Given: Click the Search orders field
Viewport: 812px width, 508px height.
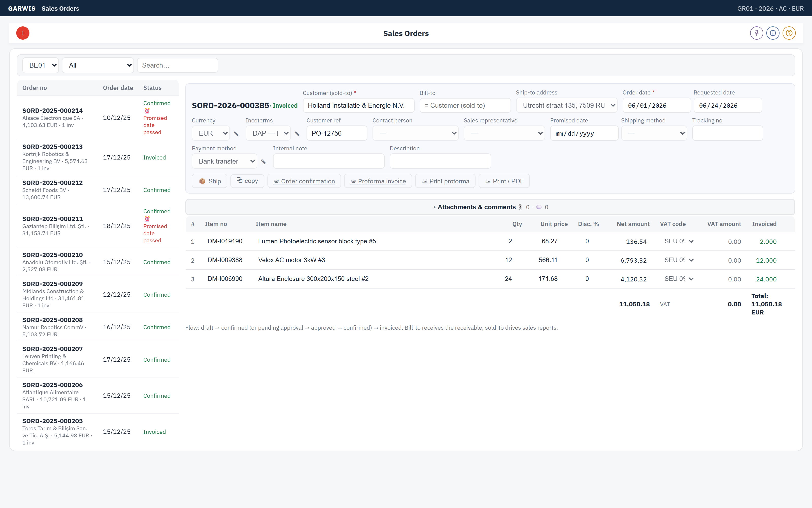Looking at the screenshot, I should pos(178,65).
